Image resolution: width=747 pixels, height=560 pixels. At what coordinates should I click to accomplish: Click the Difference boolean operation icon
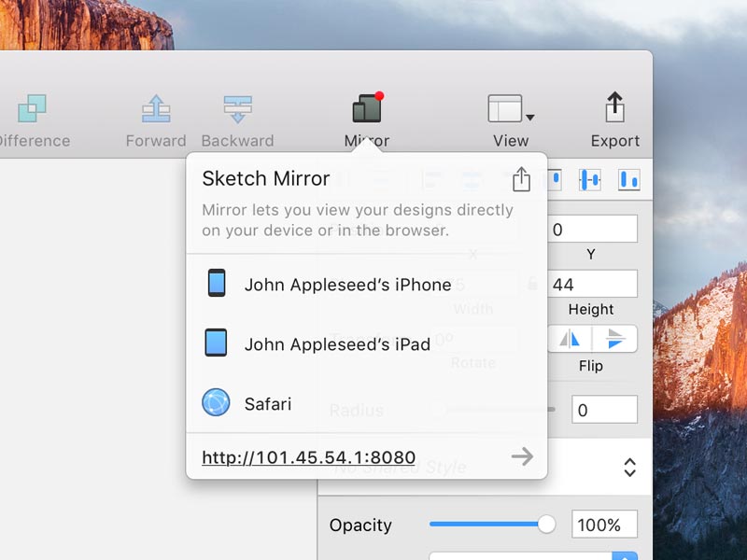[x=32, y=108]
